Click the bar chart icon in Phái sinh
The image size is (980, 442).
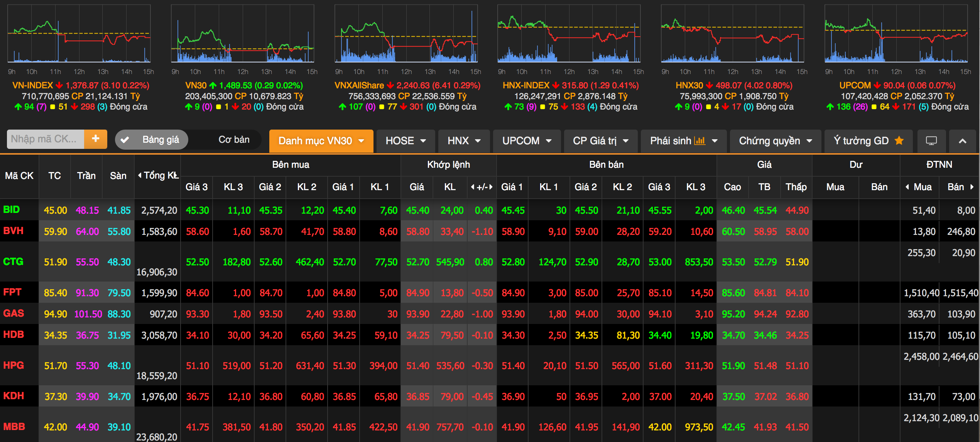coord(700,141)
